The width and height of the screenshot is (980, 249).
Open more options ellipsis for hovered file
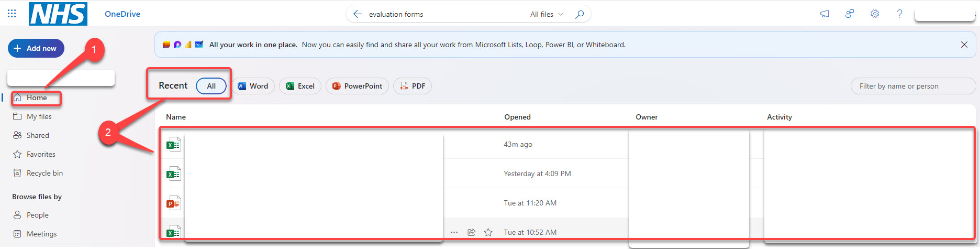[x=454, y=232]
